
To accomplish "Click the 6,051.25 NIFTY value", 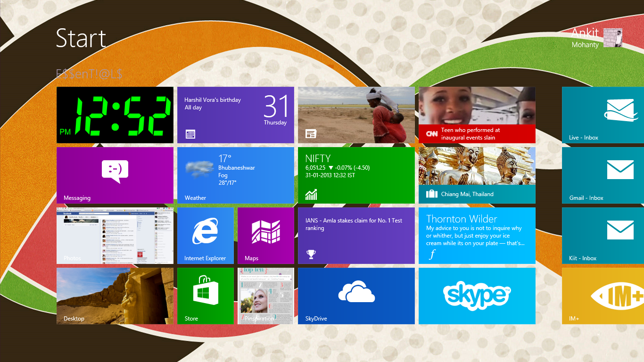I will (315, 168).
